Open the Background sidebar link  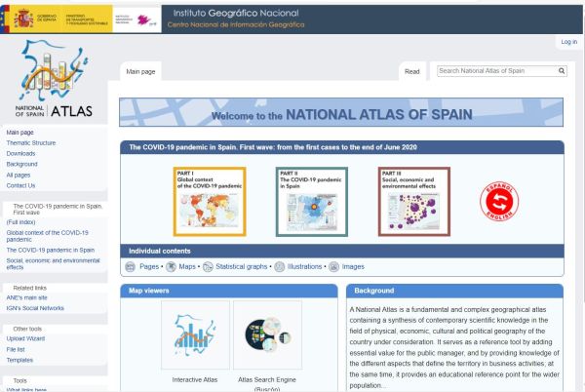22,164
